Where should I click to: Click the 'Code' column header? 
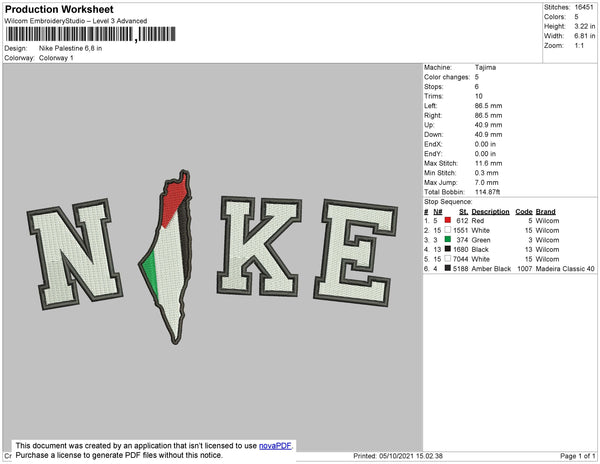click(x=524, y=212)
